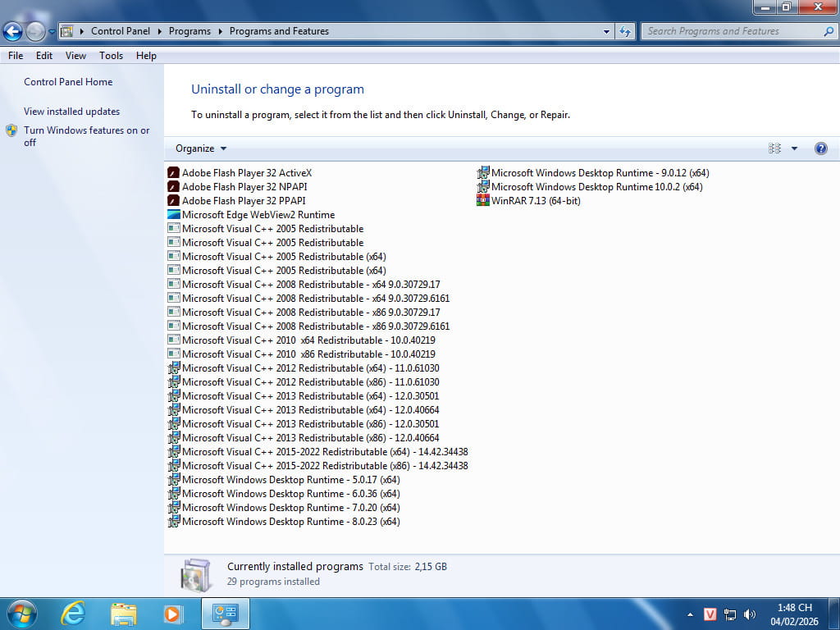Open the File menu
The width and height of the screenshot is (840, 630).
tap(16, 55)
